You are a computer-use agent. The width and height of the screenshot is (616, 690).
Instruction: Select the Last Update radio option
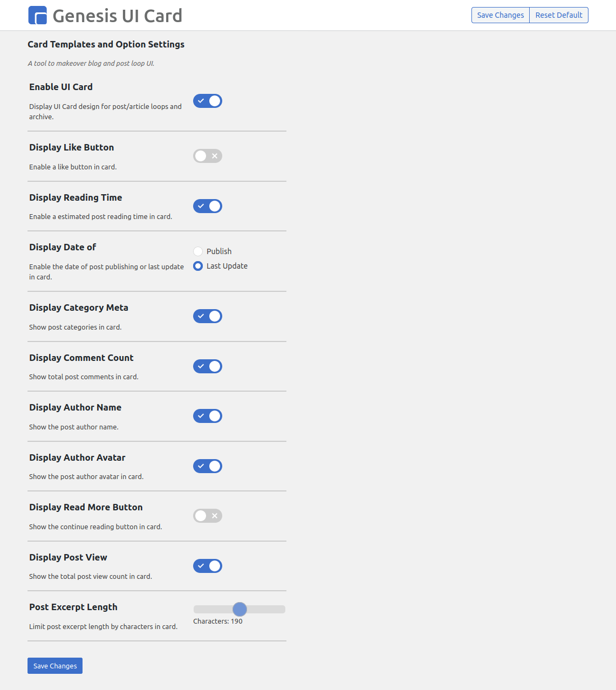[198, 266]
